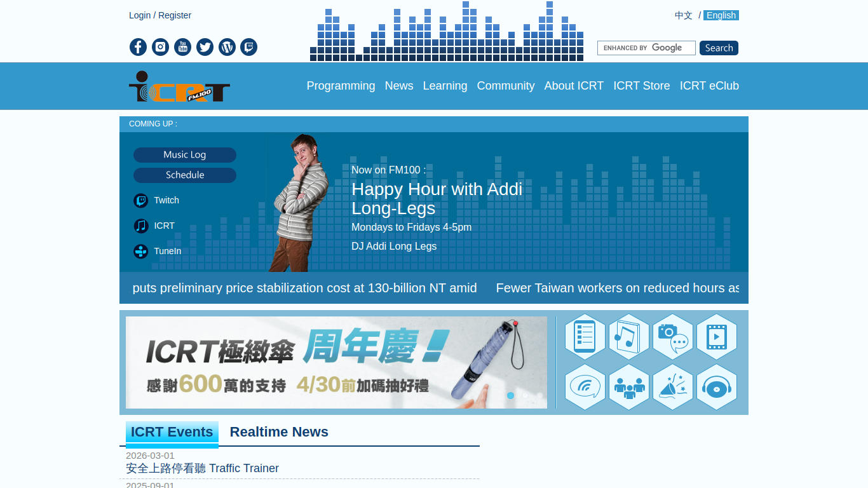The width and height of the screenshot is (868, 488).
Task: Click the DJ Addi Long Legs name
Action: (394, 247)
